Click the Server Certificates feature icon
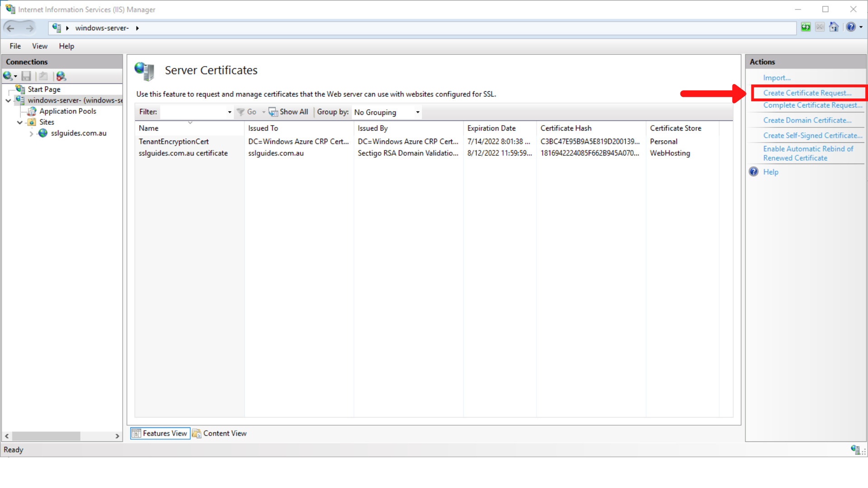 (x=145, y=70)
